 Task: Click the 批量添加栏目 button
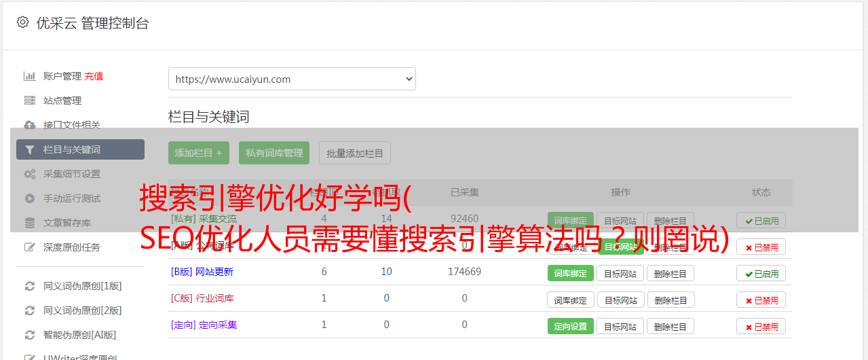(x=355, y=153)
